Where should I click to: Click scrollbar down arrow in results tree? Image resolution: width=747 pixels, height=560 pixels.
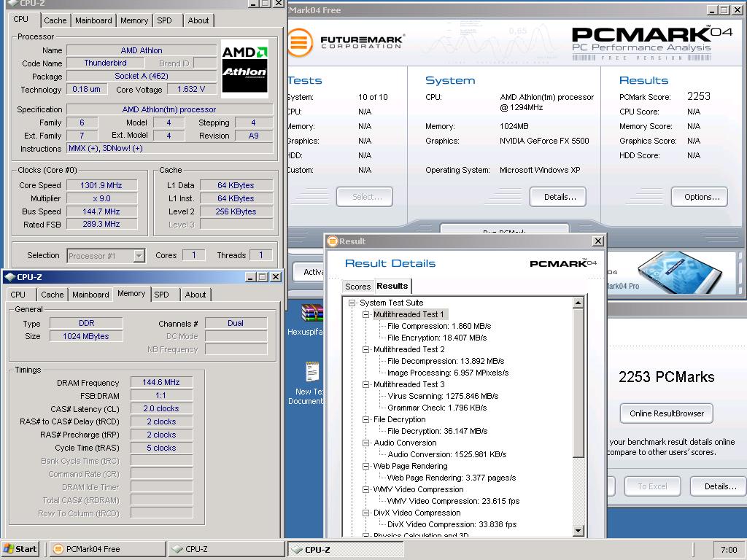578,530
